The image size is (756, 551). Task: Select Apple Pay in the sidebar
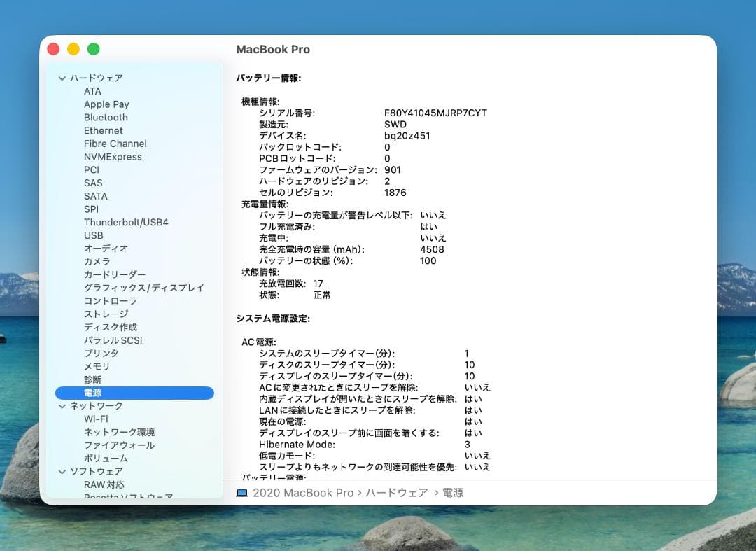[106, 104]
